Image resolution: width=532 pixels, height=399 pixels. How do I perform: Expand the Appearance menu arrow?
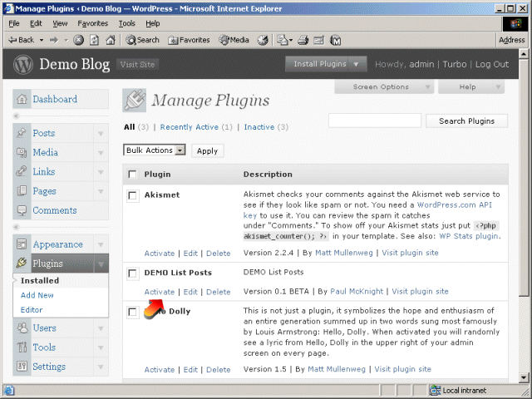pyautogui.click(x=101, y=244)
